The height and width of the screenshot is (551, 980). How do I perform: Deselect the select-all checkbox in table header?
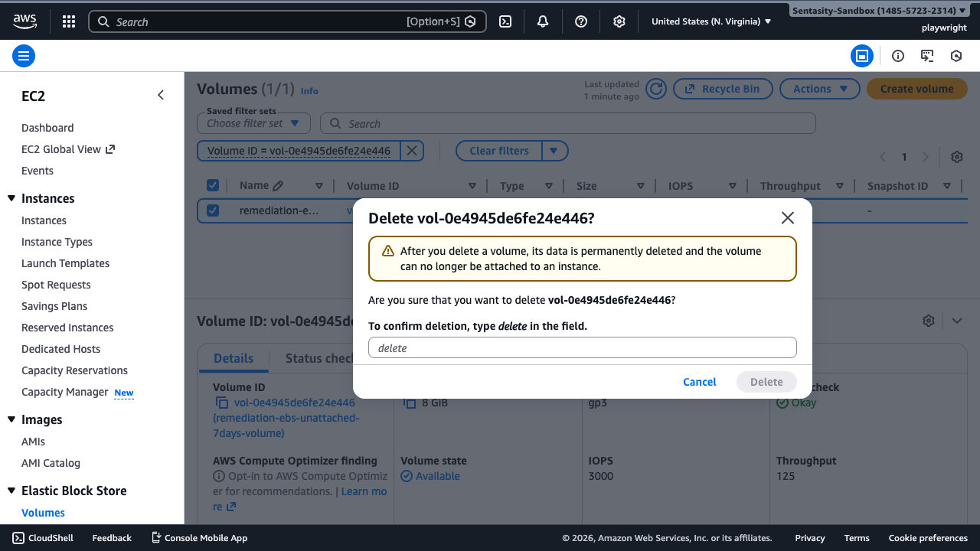[x=212, y=185]
